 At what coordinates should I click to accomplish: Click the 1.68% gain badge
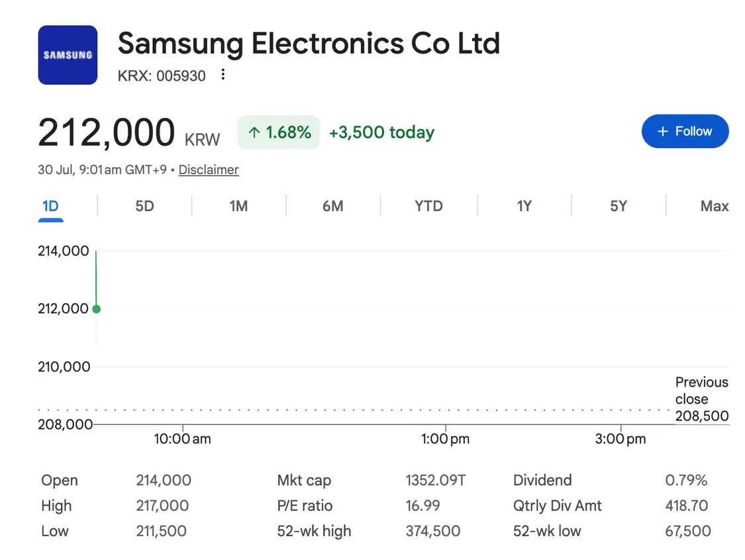279,132
